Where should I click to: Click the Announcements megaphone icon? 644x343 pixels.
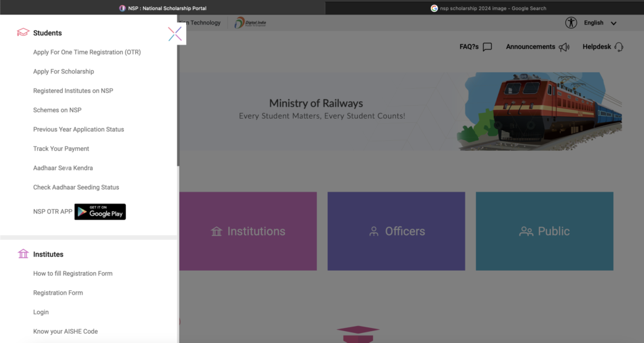564,46
